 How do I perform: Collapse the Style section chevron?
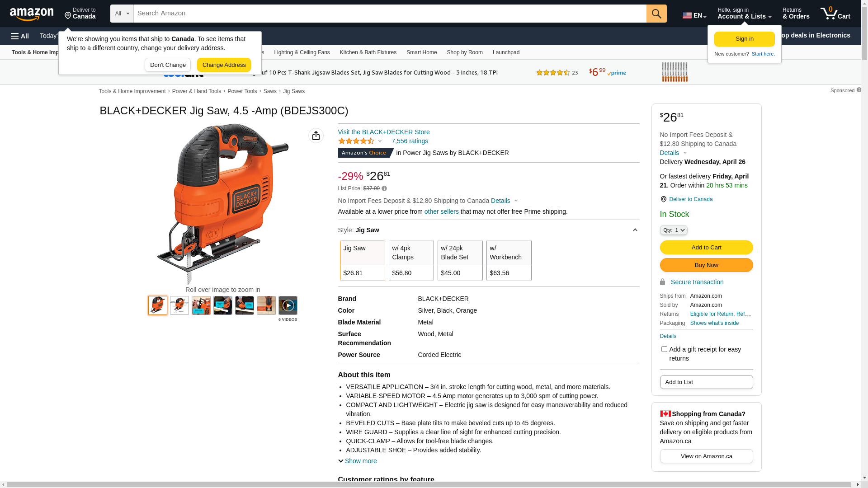click(635, 230)
